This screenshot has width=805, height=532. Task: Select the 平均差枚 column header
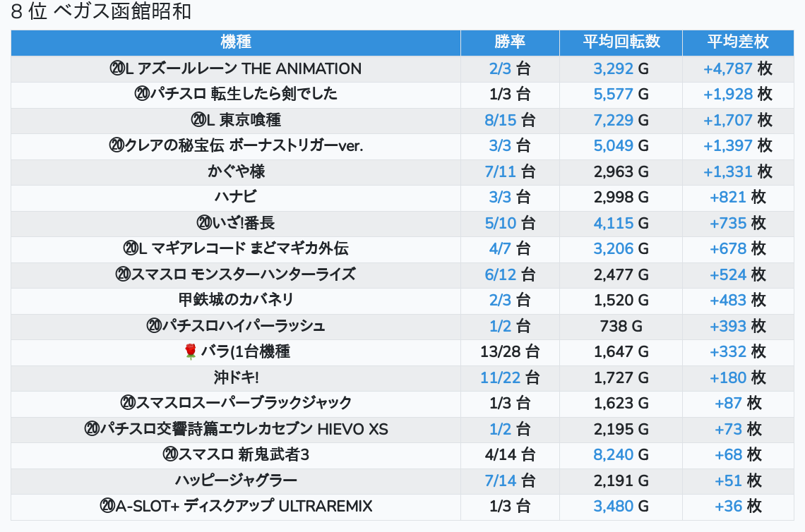(x=738, y=42)
